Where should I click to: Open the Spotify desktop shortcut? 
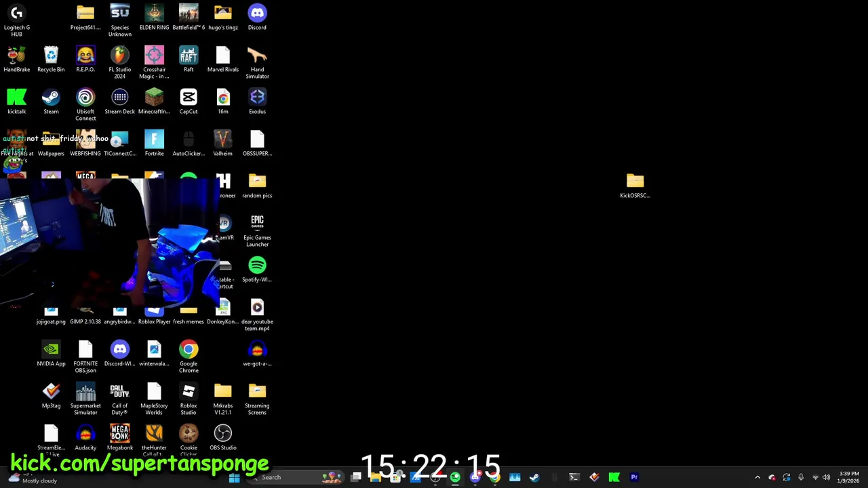[257, 270]
